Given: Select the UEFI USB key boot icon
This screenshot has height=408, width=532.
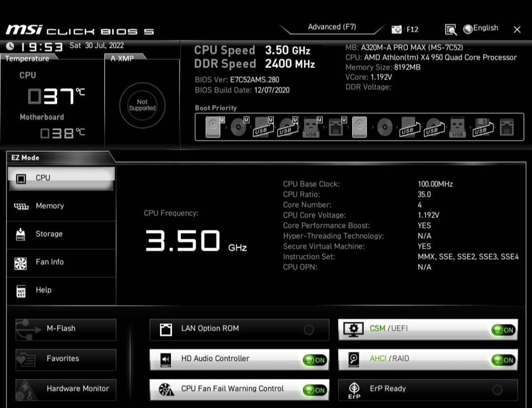Looking at the screenshot, I should click(312, 127).
